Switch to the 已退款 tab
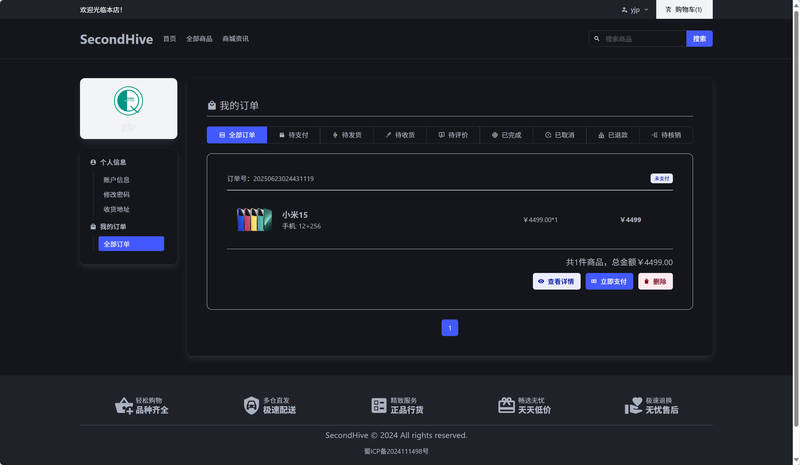This screenshot has width=800, height=465. pyautogui.click(x=613, y=135)
